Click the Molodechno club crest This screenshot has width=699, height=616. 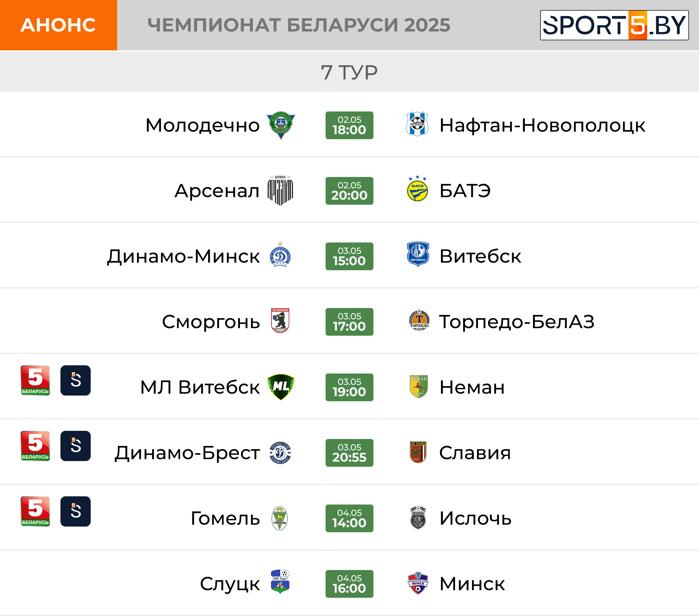[281, 125]
